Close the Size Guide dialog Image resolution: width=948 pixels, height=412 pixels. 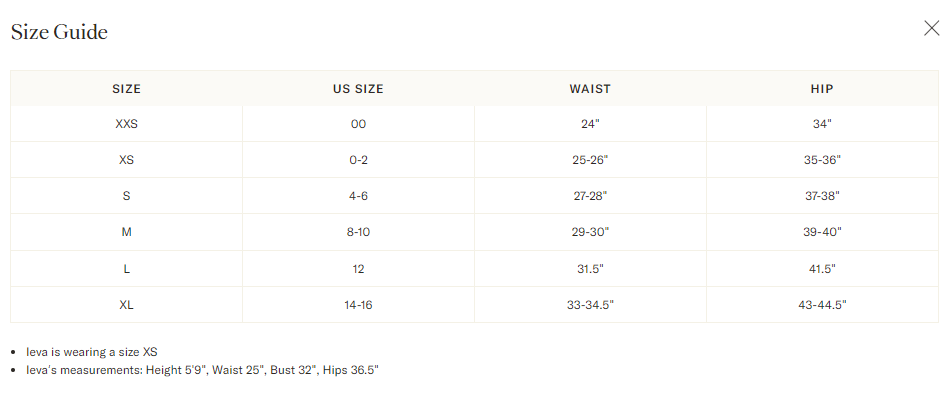(x=931, y=28)
